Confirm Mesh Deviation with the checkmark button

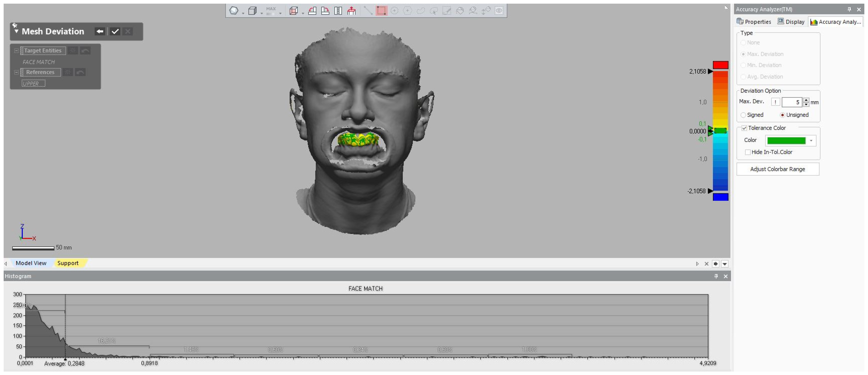(115, 32)
